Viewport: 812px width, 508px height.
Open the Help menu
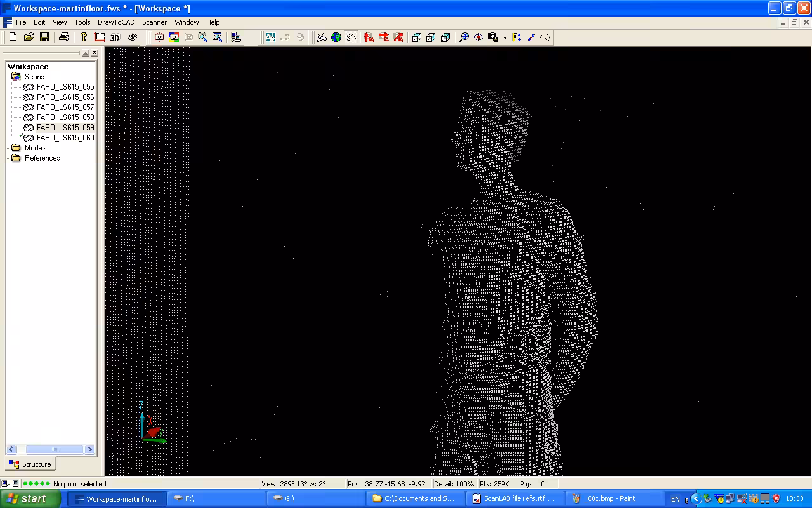pos(213,22)
